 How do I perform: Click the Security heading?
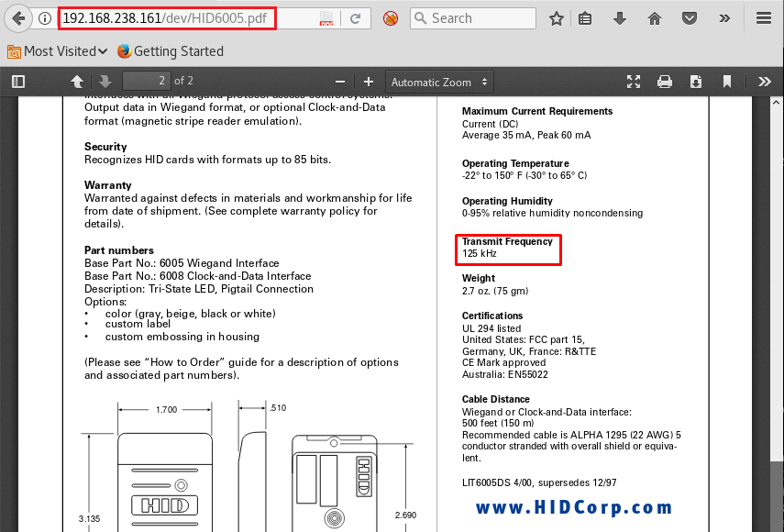(x=105, y=147)
